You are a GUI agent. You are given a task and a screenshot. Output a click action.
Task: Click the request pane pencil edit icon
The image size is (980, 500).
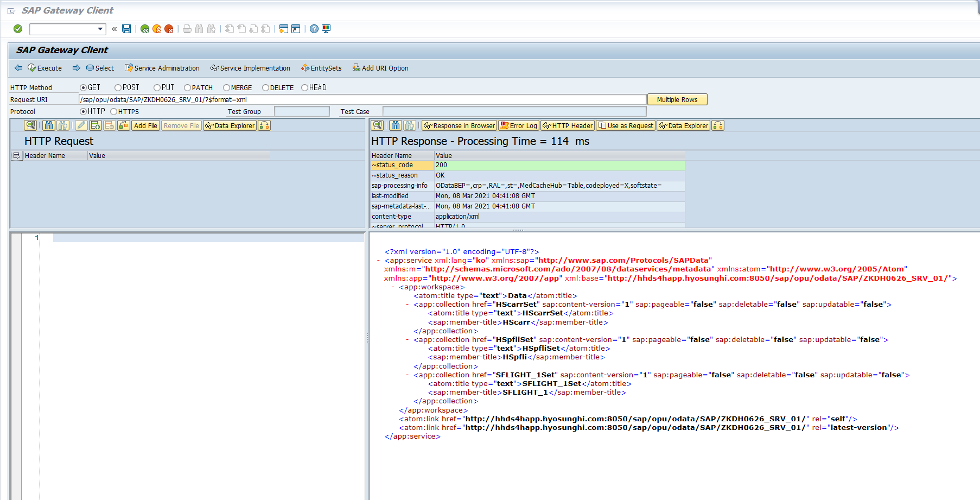point(81,125)
